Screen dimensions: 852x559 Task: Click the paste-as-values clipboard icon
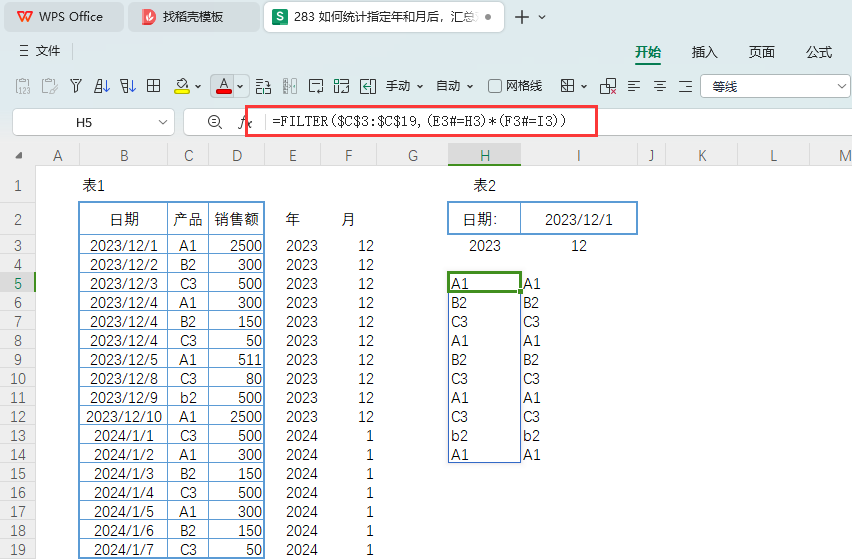[23, 86]
